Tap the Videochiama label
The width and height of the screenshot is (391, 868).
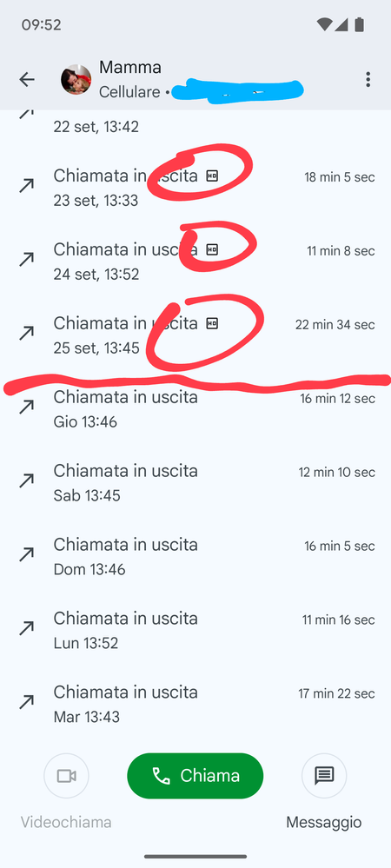pyautogui.click(x=66, y=822)
